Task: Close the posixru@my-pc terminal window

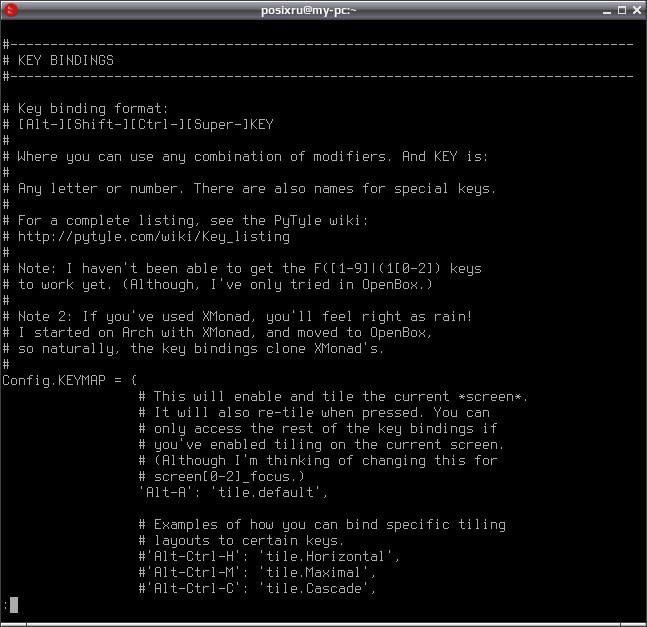Action: click(x=637, y=10)
